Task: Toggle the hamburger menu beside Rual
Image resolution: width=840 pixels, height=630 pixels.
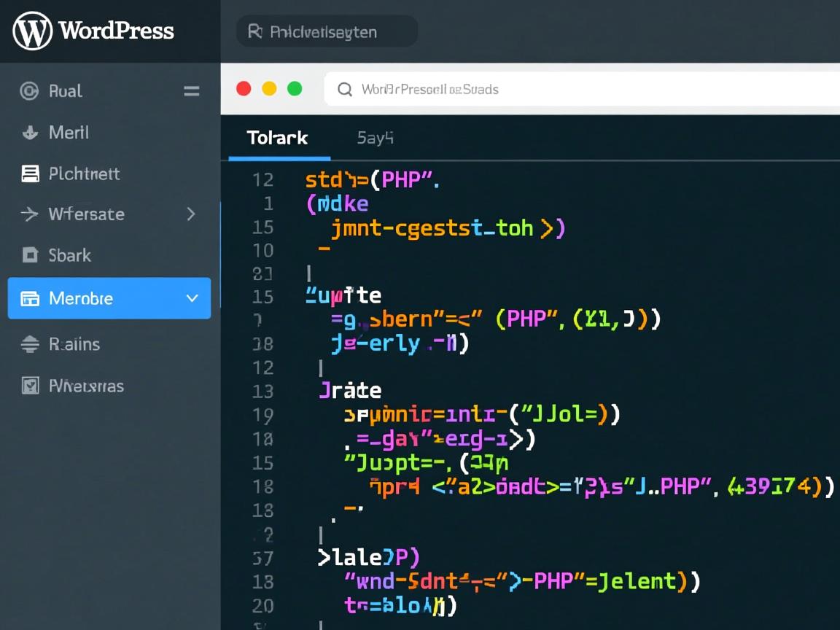Action: 192,91
